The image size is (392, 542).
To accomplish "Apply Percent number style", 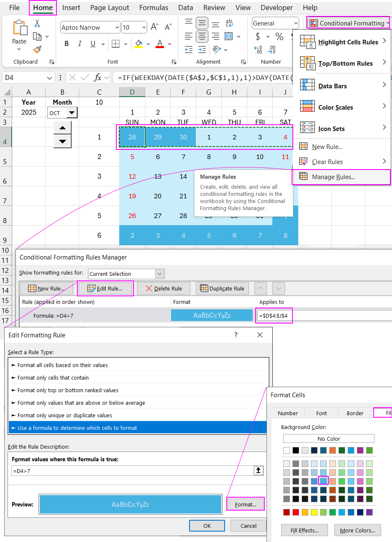I will (x=279, y=37).
